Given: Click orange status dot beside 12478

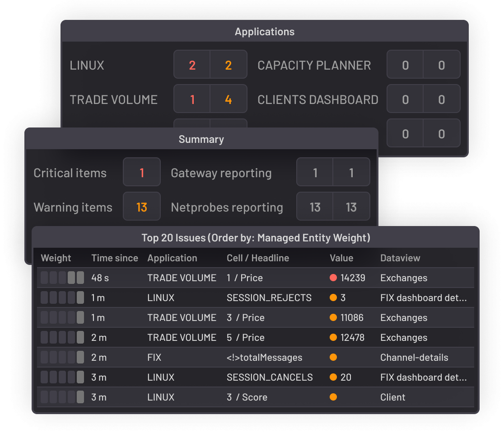Looking at the screenshot, I should pos(333,338).
